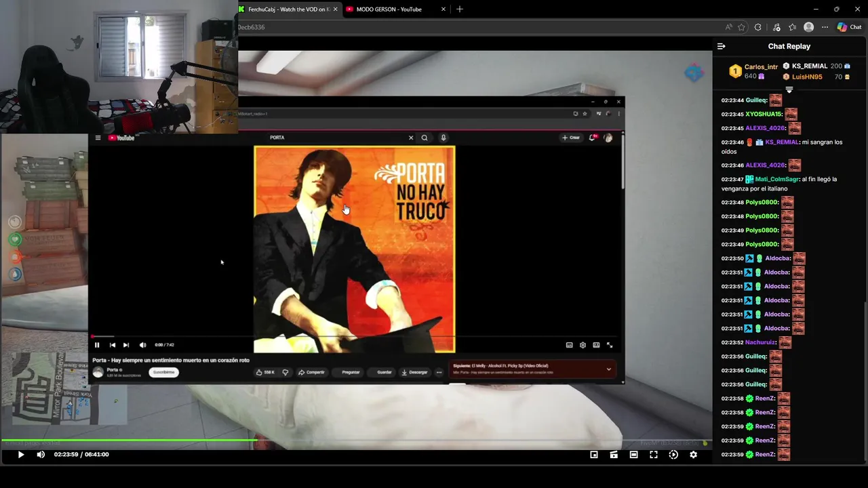Screen dimensions: 868x488
Task: Go to YouTube home logo
Action: coord(122,138)
